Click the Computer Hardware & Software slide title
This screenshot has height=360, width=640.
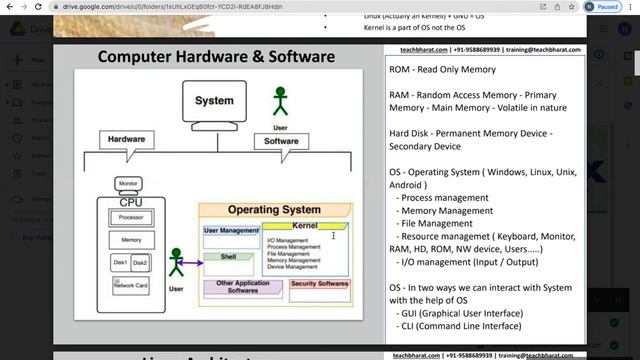tap(216, 57)
